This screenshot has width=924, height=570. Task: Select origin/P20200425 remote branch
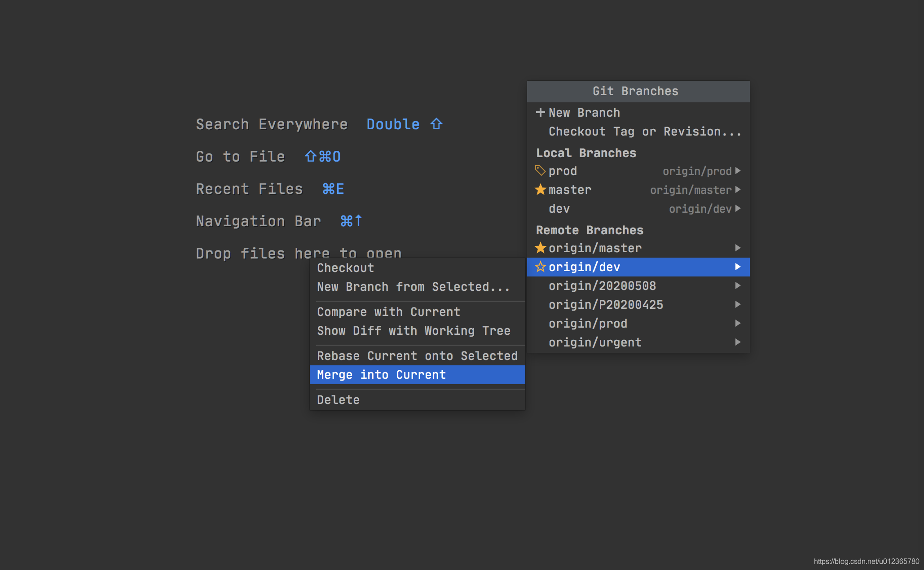pyautogui.click(x=606, y=305)
